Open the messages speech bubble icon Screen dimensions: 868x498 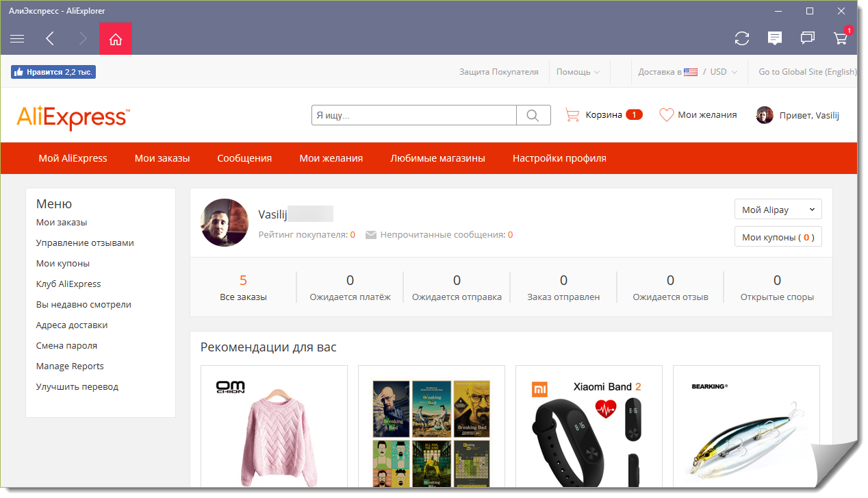pyautogui.click(x=775, y=39)
